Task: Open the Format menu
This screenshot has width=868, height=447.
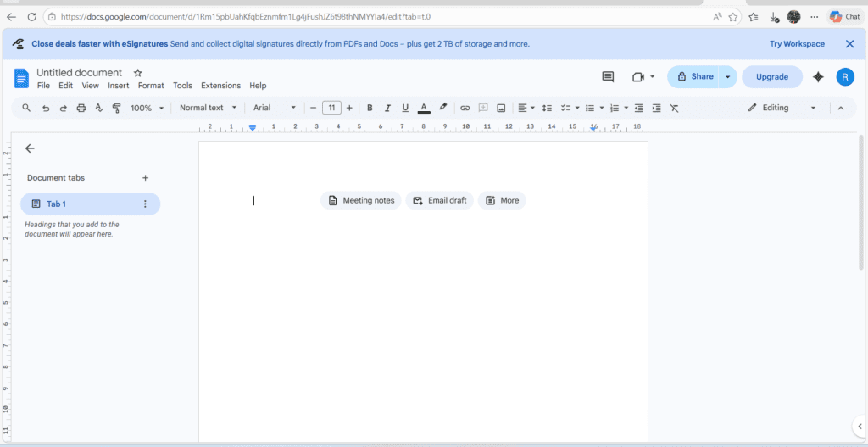Action: [x=151, y=86]
